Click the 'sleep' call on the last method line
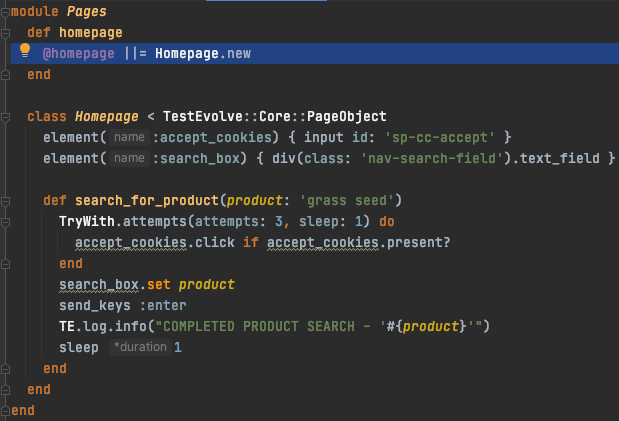This screenshot has width=619, height=421. [x=79, y=348]
